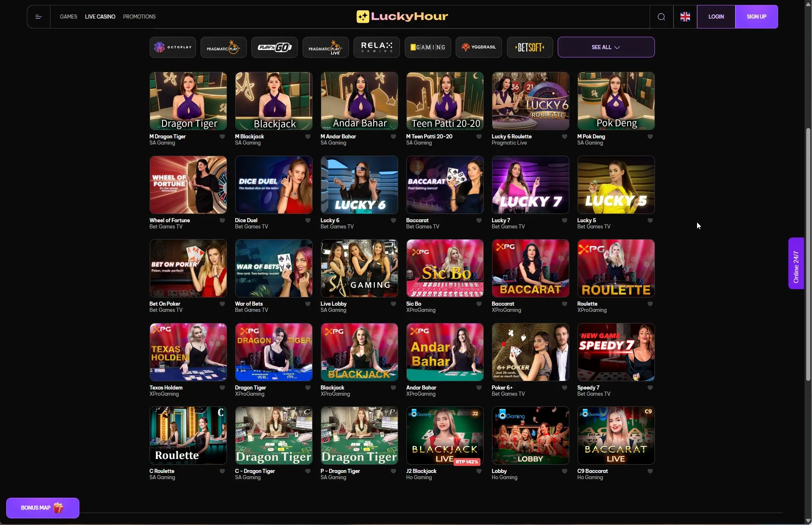Click the LOGIN button
The width and height of the screenshot is (812, 525).
click(x=716, y=17)
